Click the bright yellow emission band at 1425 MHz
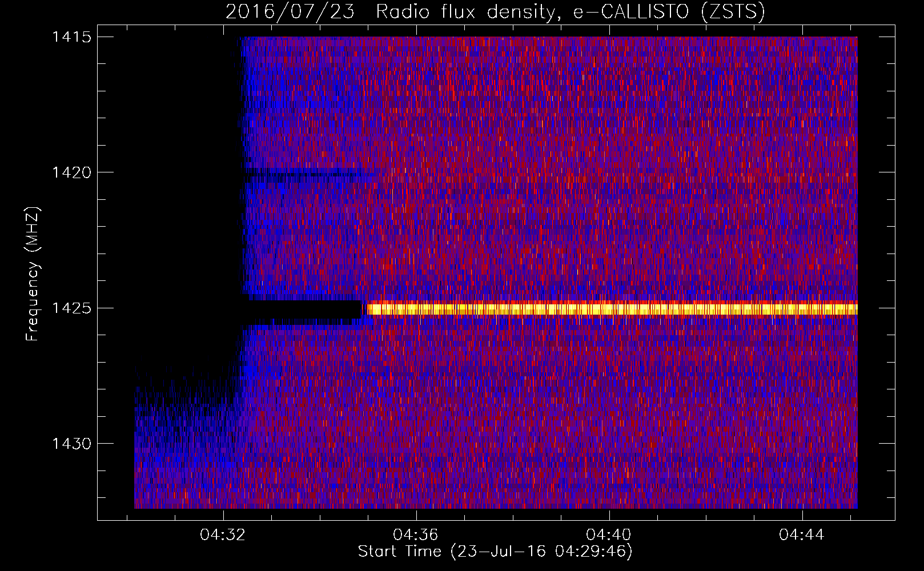924x571 pixels. click(x=612, y=308)
